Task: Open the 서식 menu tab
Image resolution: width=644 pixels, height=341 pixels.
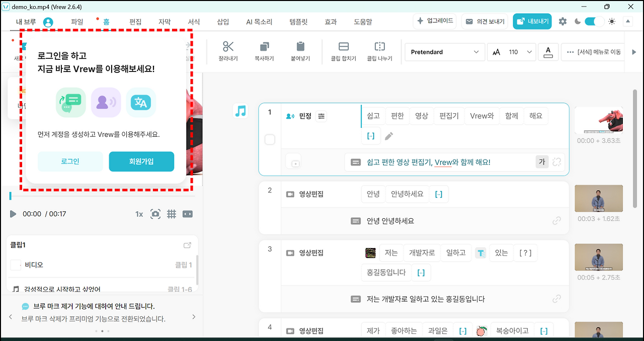Action: [194, 22]
